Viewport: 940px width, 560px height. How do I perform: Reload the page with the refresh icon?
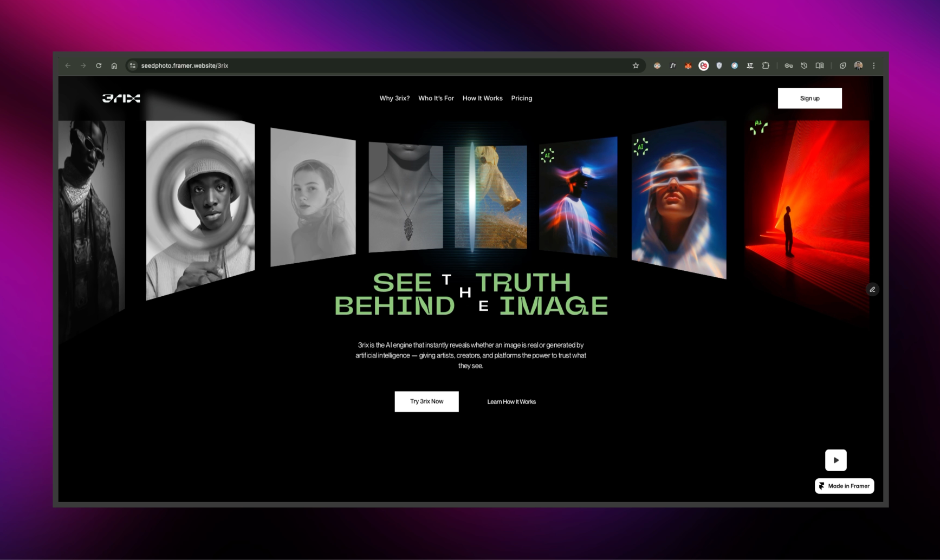(98, 65)
